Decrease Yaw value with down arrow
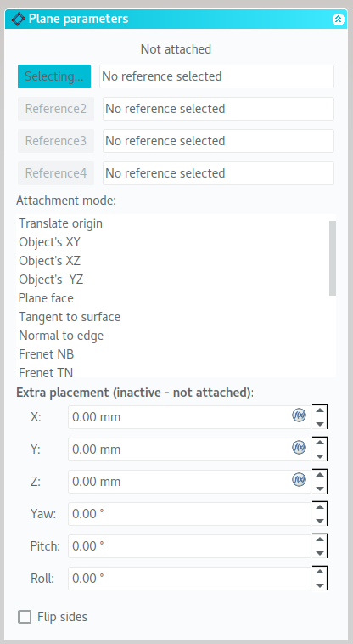 320,521
